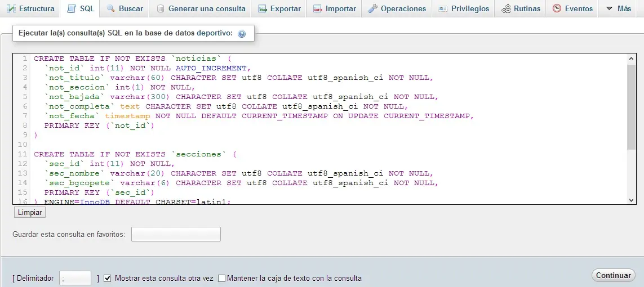Click the editor scroll up arrow
Screen dimensions: 644x287
click(631, 59)
